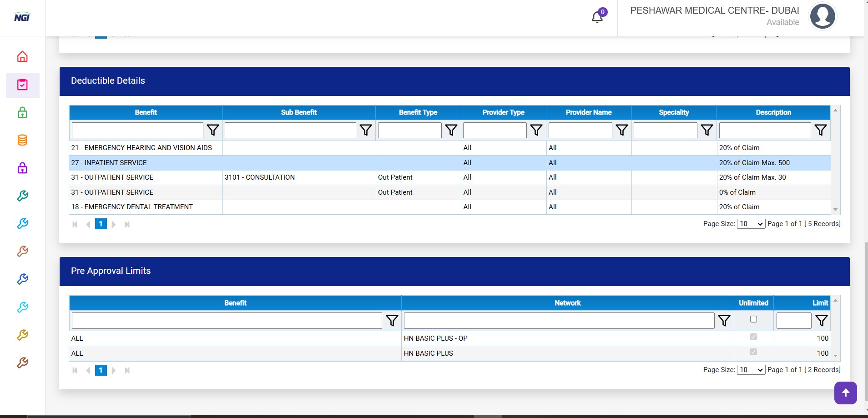Click filter icon for Network column

point(724,321)
